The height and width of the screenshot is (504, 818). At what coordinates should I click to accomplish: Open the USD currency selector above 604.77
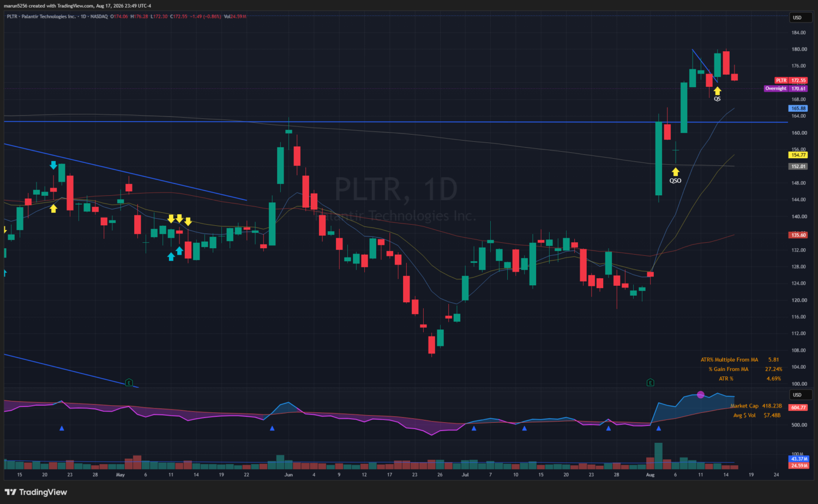[801, 395]
